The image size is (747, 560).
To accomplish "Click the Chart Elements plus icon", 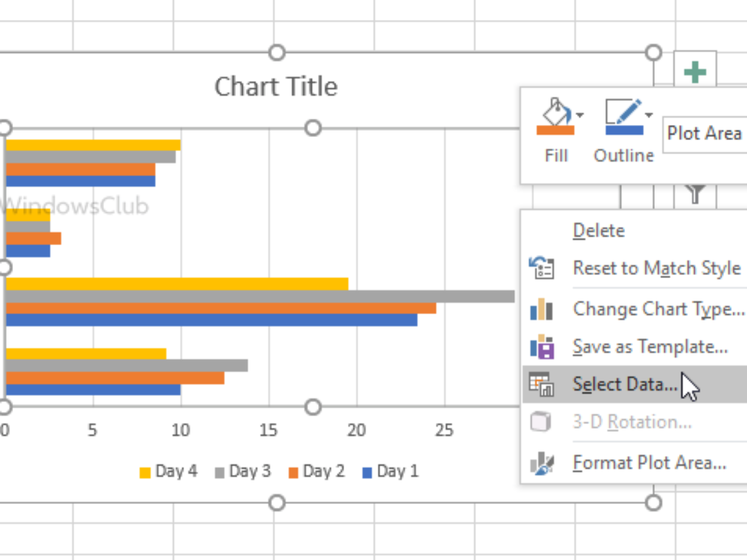I will 695,73.
